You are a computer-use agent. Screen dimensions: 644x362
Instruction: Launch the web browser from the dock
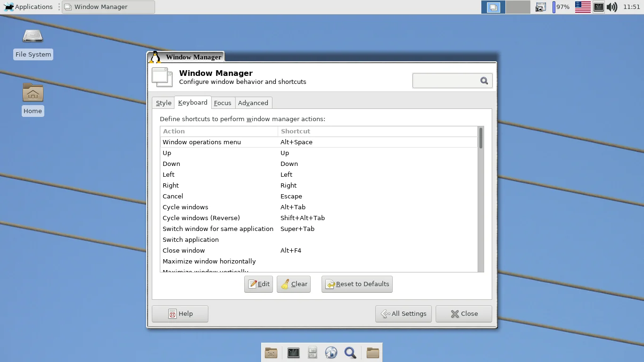click(331, 353)
